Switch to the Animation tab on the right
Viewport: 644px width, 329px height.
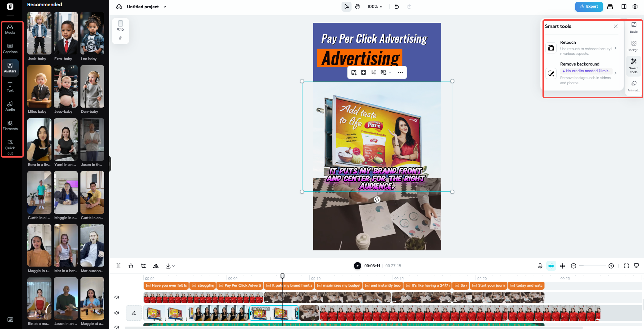(x=634, y=86)
